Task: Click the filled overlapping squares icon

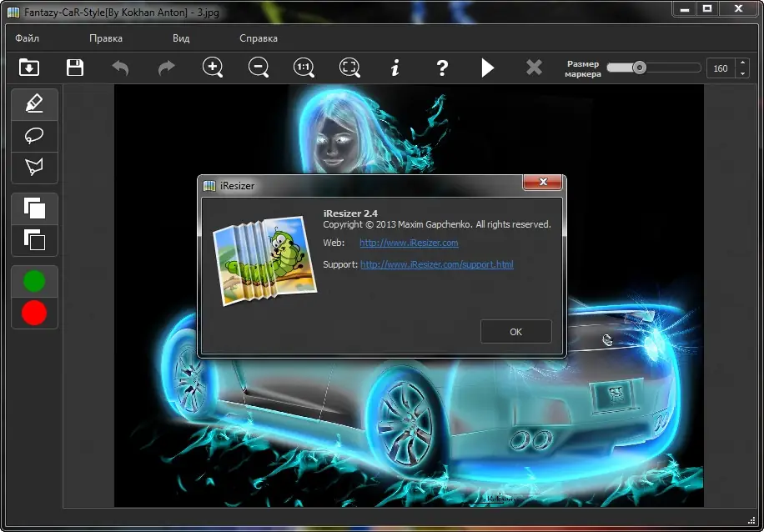Action: click(x=34, y=208)
